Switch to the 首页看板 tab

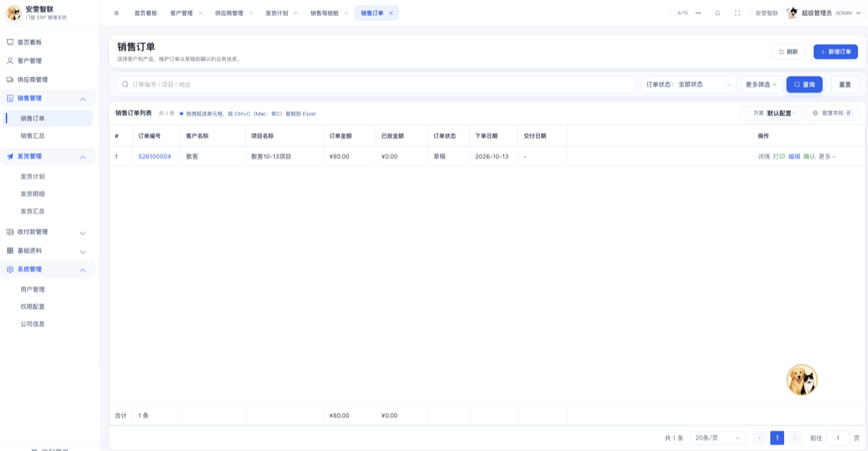[x=145, y=13]
